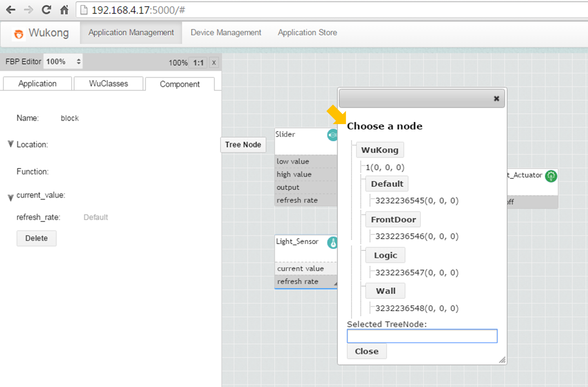Expand the current_value section arrow
Image resolution: width=588 pixels, height=387 pixels.
(11, 198)
